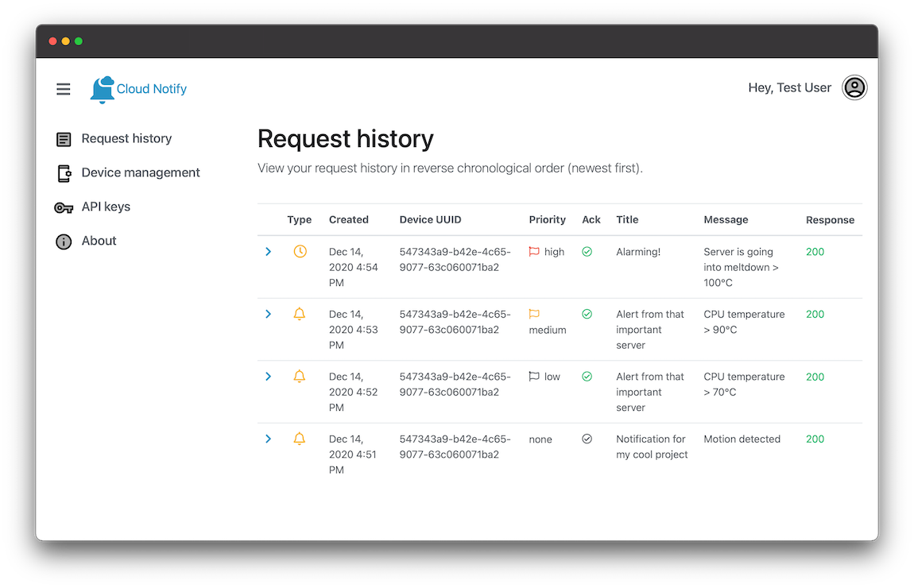
Task: Click the Priority column header
Action: pyautogui.click(x=547, y=219)
